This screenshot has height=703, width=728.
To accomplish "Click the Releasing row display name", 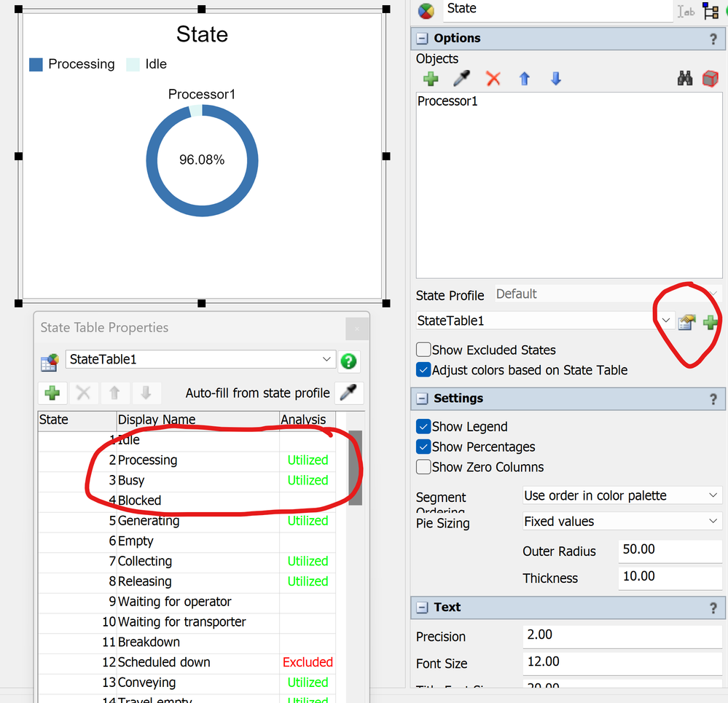I will (x=197, y=581).
